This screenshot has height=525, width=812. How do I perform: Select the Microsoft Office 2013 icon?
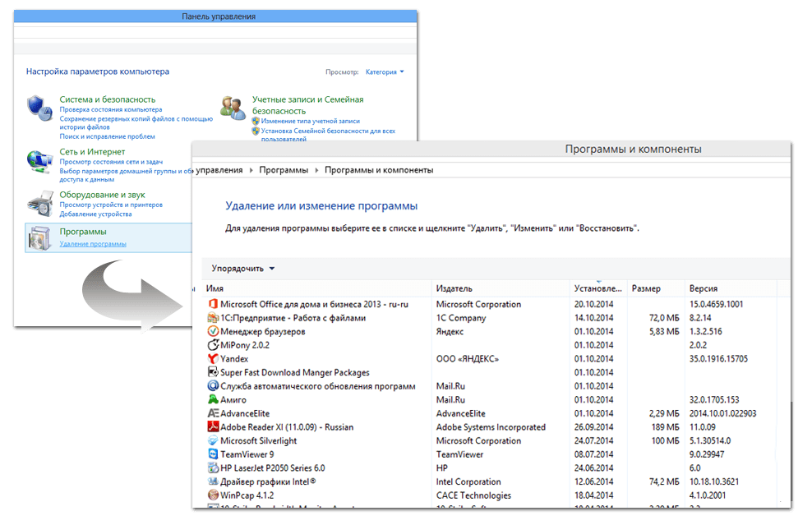click(x=213, y=304)
